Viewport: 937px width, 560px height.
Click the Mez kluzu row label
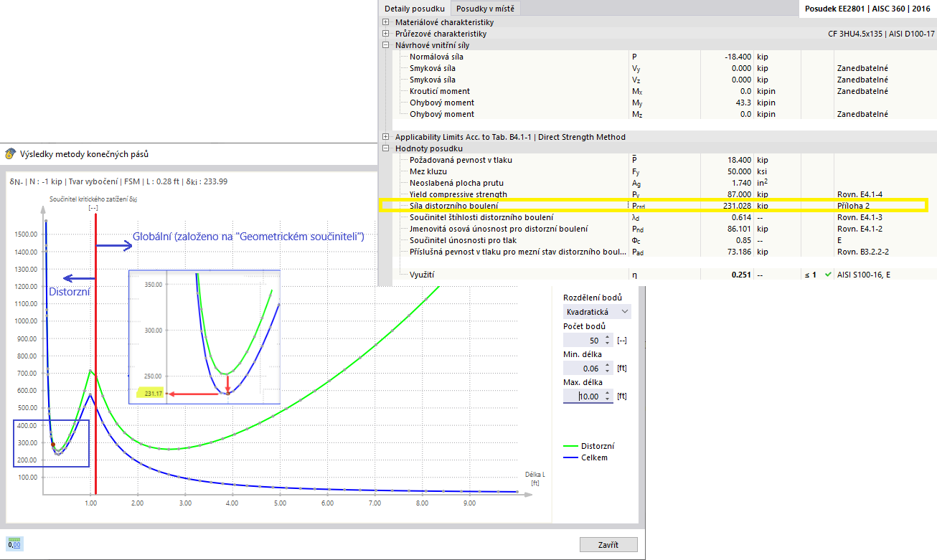pos(430,171)
